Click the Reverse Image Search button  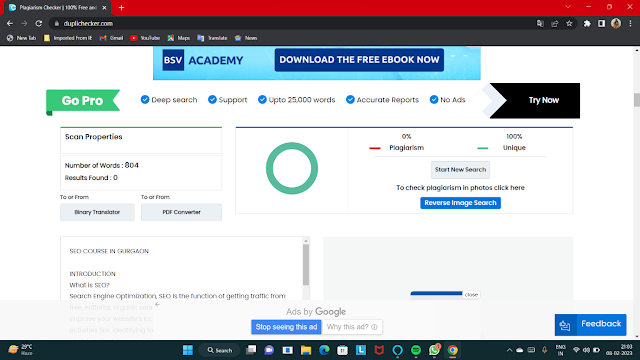[460, 203]
